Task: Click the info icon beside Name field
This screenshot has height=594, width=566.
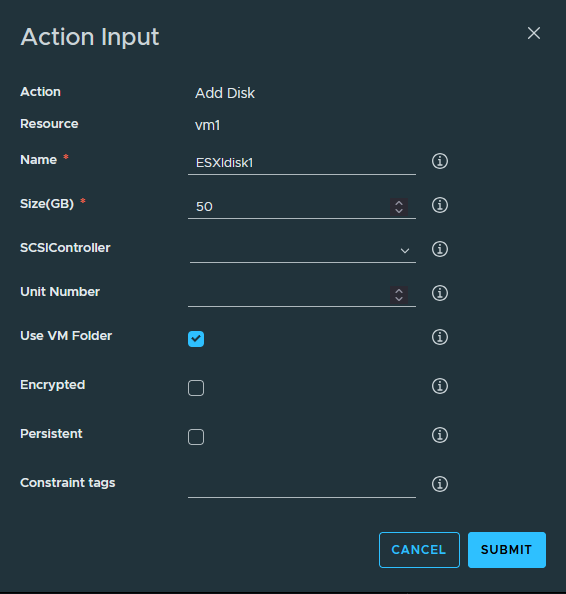Action: (x=440, y=161)
